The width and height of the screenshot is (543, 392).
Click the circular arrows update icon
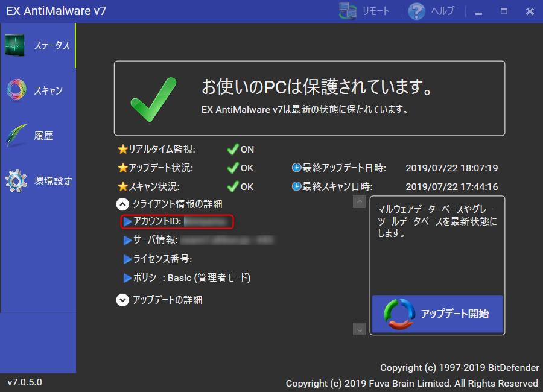[x=399, y=314]
